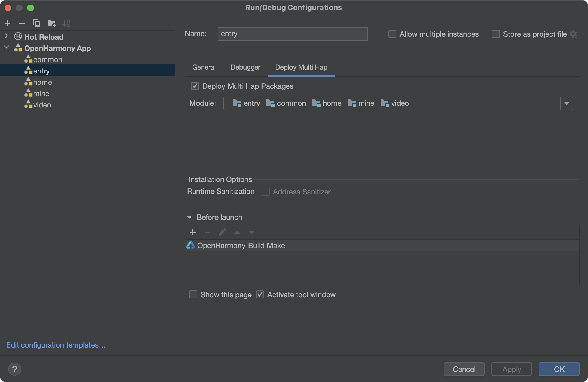Click the Create New Folder icon
The width and height of the screenshot is (588, 382).
(x=52, y=23)
